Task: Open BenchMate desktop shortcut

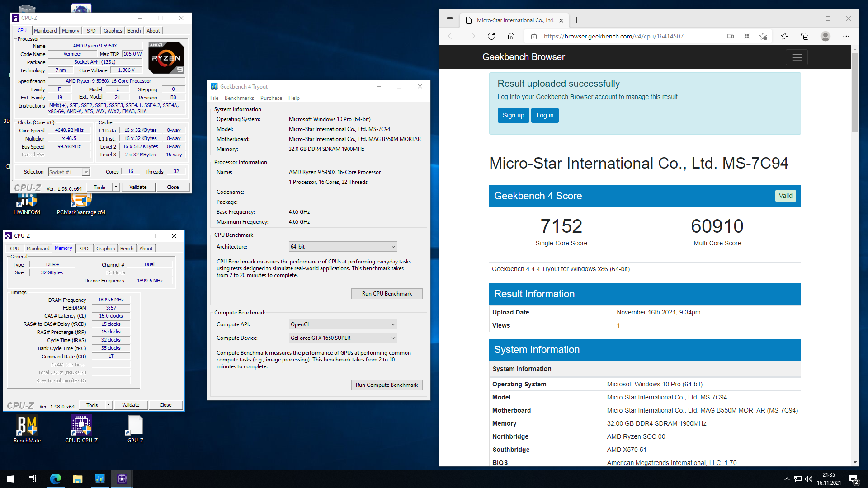Action: pos(27,429)
